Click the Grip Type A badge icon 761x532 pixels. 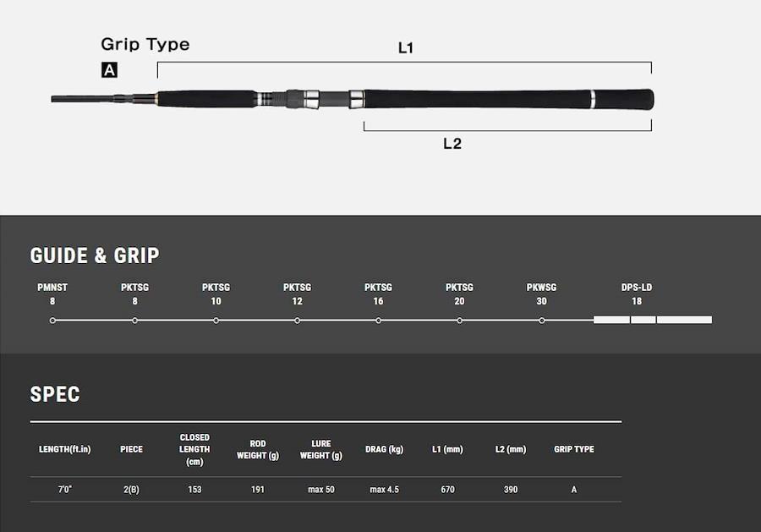click(x=109, y=70)
